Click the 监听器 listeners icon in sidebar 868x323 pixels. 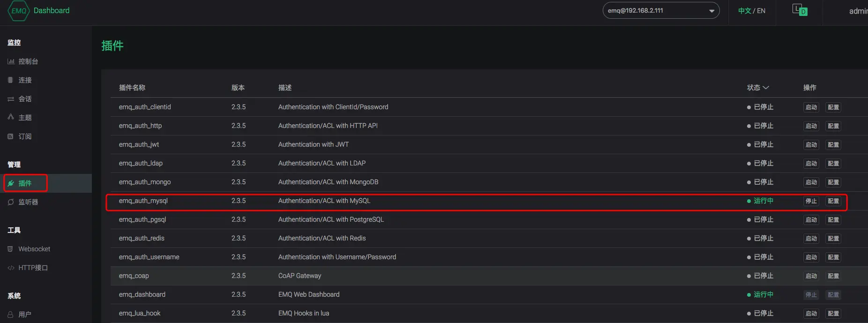(11, 202)
